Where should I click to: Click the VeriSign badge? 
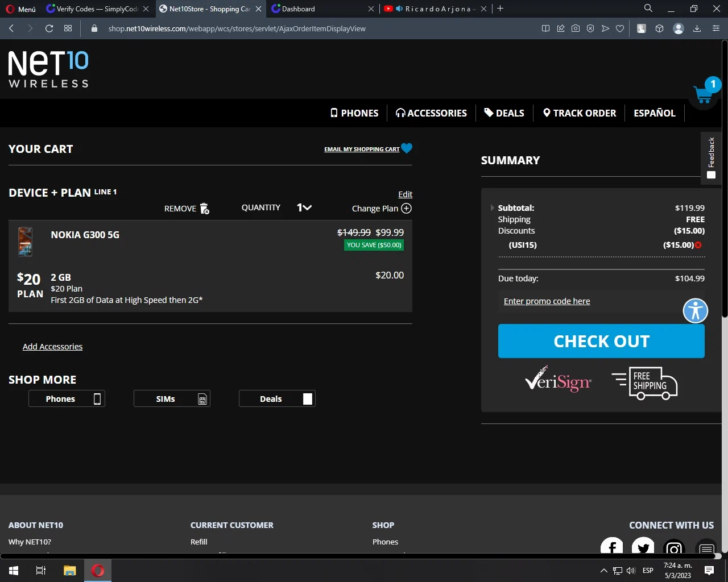(x=558, y=380)
